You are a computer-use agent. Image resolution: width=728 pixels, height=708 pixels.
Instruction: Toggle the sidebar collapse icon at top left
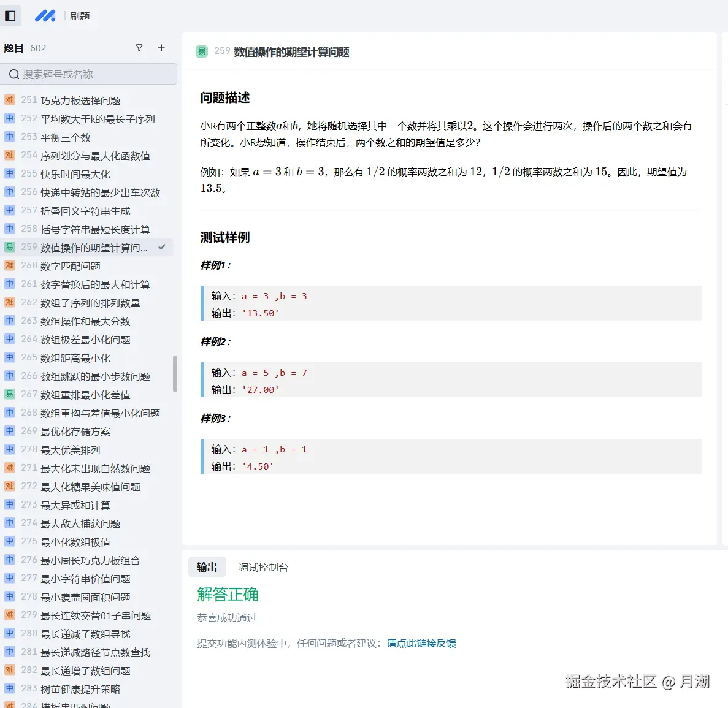click(10, 15)
